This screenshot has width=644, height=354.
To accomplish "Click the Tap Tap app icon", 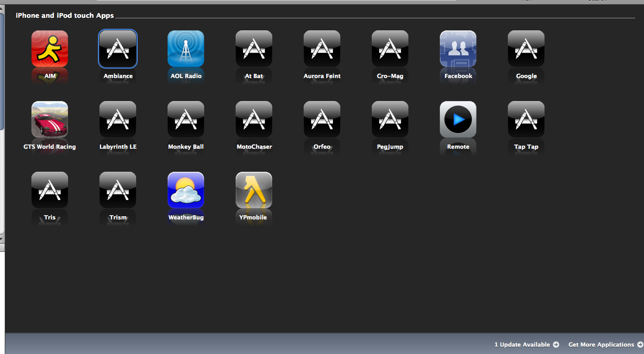I will tap(526, 119).
